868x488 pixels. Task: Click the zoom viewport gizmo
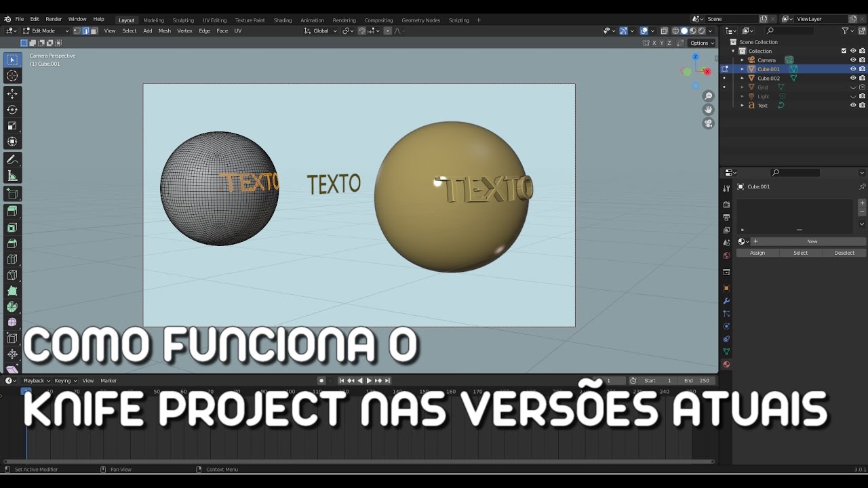[709, 96]
